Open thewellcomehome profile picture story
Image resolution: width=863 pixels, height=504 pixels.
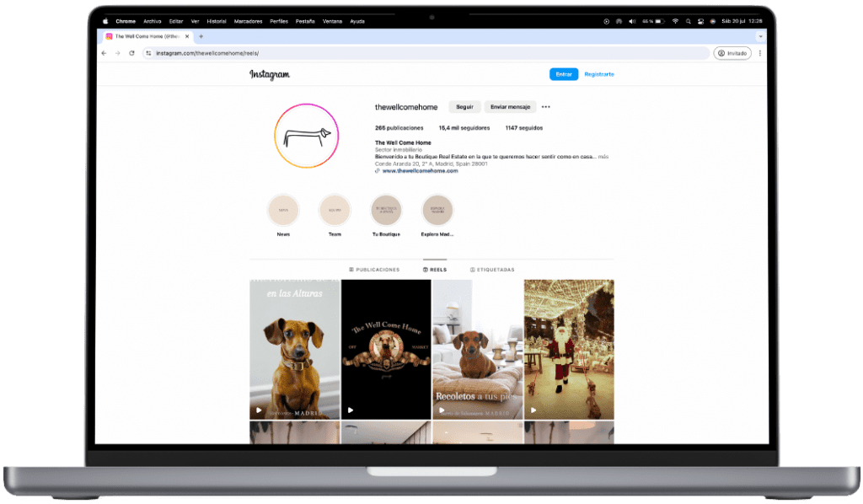(x=307, y=136)
